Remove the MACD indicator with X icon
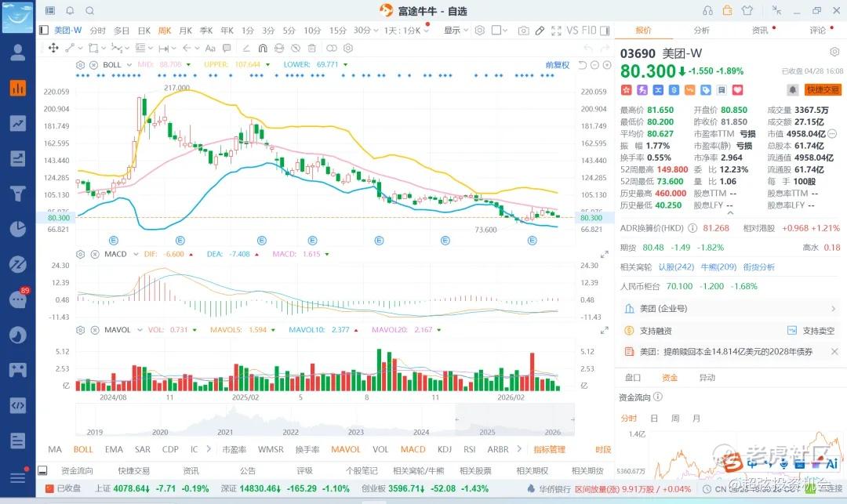Image resolution: width=847 pixels, height=504 pixels. pyautogui.click(x=95, y=254)
